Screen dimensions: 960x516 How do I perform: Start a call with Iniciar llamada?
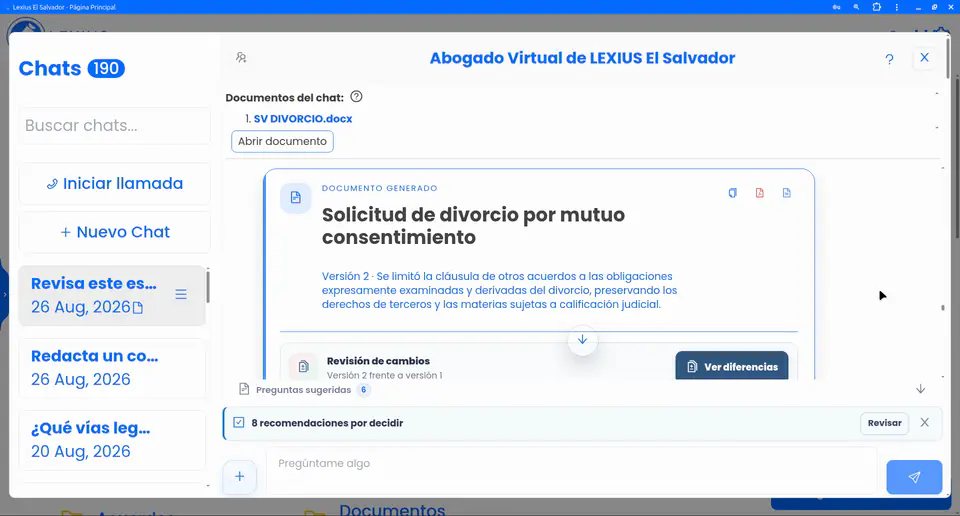click(114, 183)
